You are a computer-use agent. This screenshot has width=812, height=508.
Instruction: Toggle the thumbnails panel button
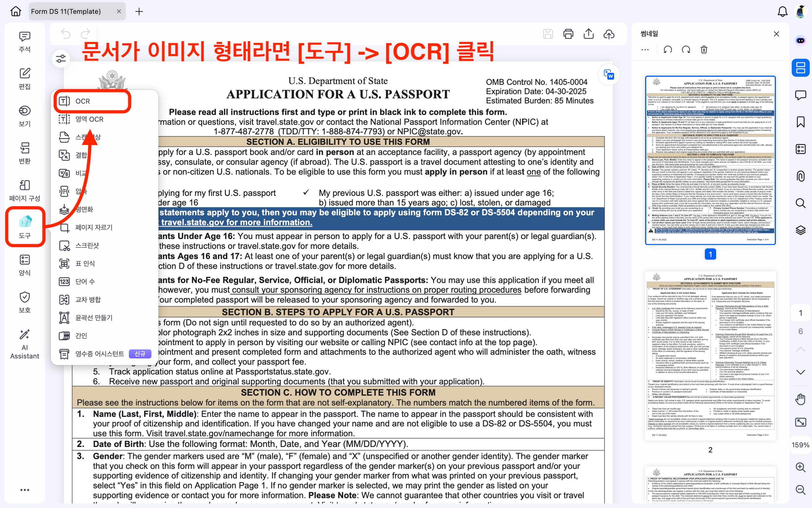tap(801, 67)
